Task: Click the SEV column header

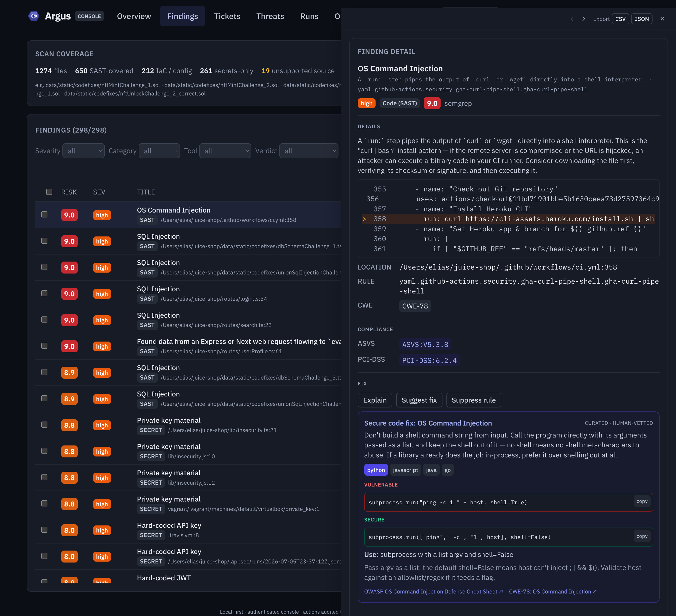Action: pyautogui.click(x=99, y=192)
